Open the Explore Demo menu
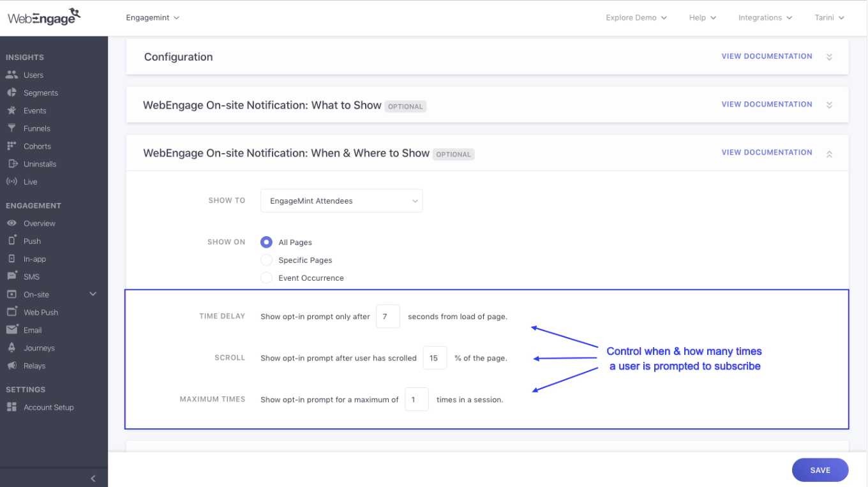The image size is (868, 487). 636,18
